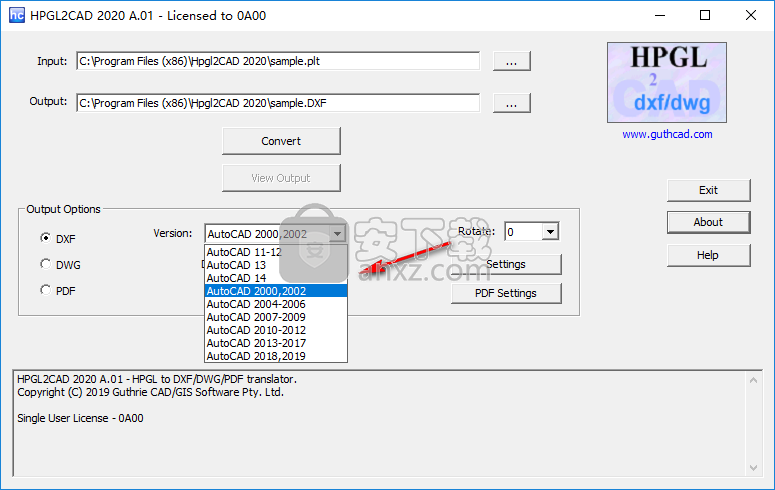Image resolution: width=775 pixels, height=490 pixels.
Task: Minimize the HPGL2CAD window
Action: [660, 15]
